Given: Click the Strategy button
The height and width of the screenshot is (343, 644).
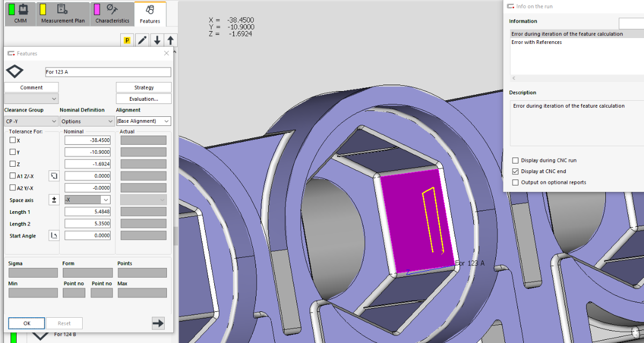Looking at the screenshot, I should (x=144, y=87).
